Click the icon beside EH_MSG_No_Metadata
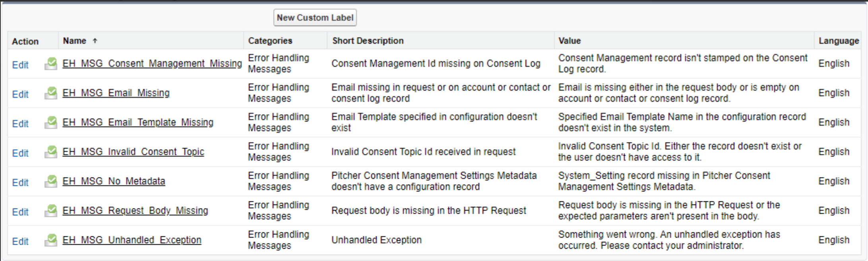Screen dimensions: 868x261 pos(50,181)
